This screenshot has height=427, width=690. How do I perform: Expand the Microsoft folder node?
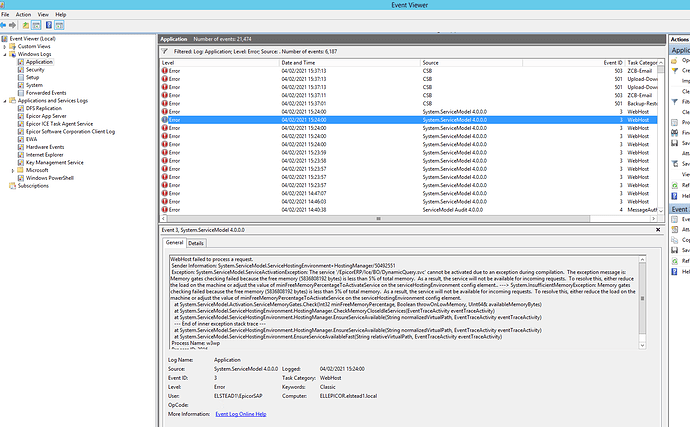click(13, 170)
